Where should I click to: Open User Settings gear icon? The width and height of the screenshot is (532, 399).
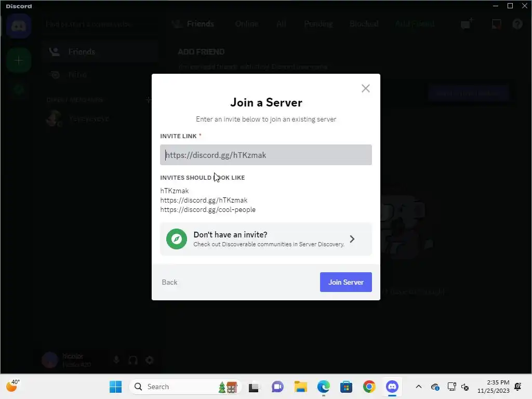pyautogui.click(x=150, y=360)
